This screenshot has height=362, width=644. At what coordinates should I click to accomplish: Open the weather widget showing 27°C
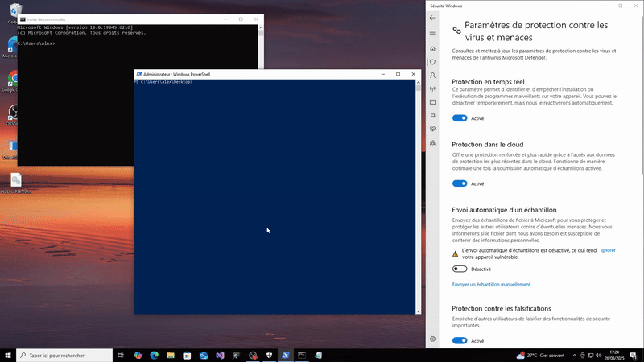pos(540,356)
